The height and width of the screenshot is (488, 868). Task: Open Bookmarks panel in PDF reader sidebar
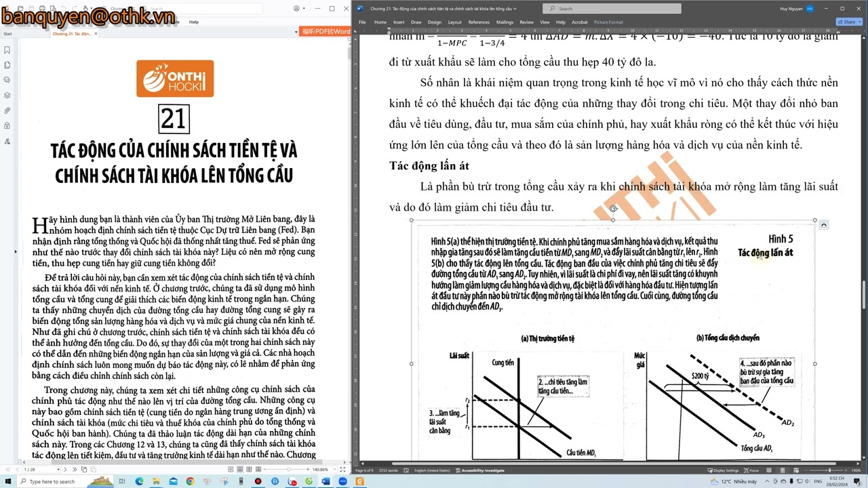(7, 50)
